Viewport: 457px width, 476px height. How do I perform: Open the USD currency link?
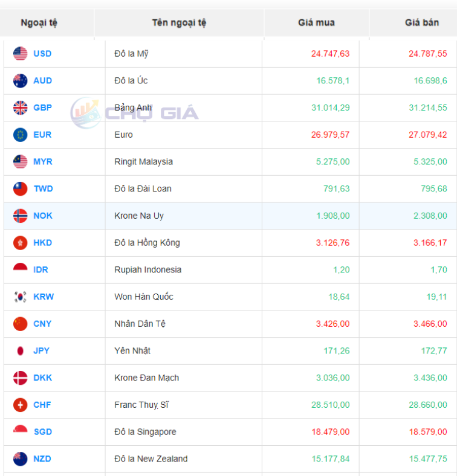tap(42, 54)
